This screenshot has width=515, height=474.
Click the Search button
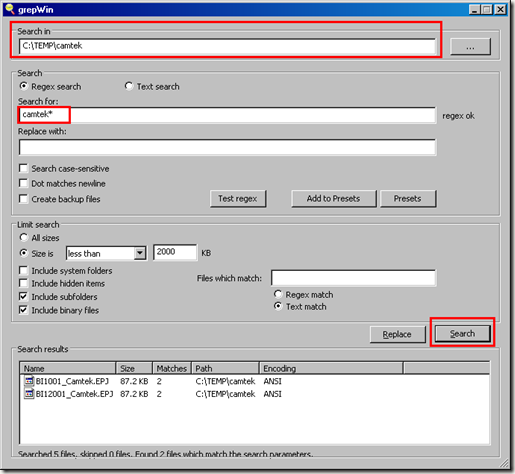coord(463,334)
